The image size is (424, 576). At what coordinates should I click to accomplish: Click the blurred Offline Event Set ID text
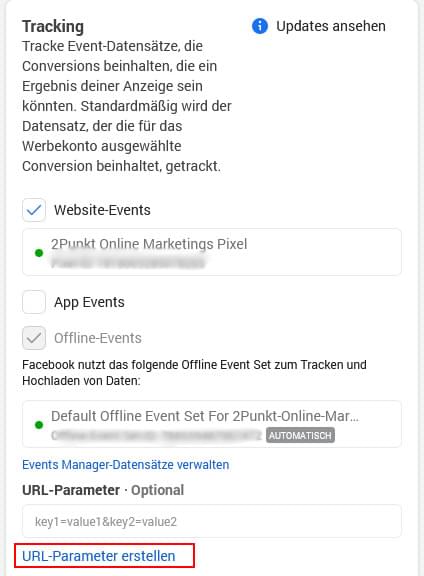tap(156, 435)
